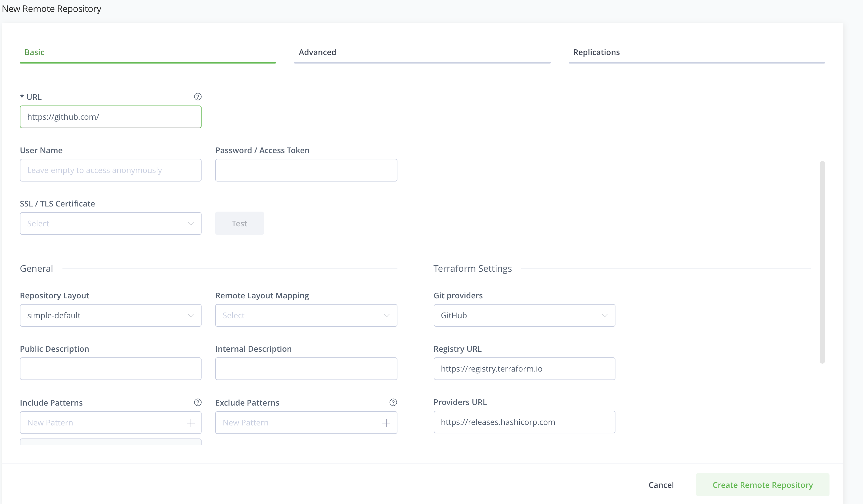Open the Remote Layout Mapping dropdown
Image resolution: width=863 pixels, height=504 pixels.
[306, 315]
